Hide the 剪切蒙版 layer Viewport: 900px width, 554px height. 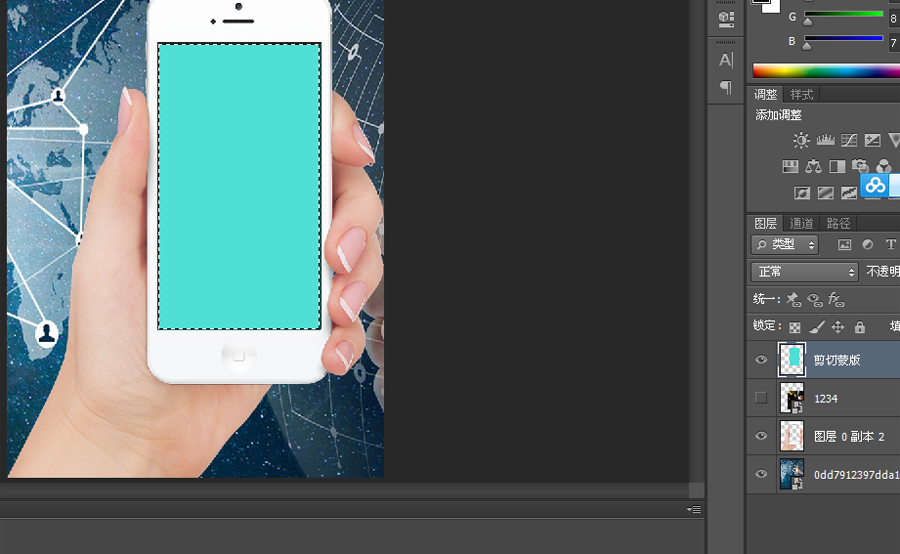(761, 360)
